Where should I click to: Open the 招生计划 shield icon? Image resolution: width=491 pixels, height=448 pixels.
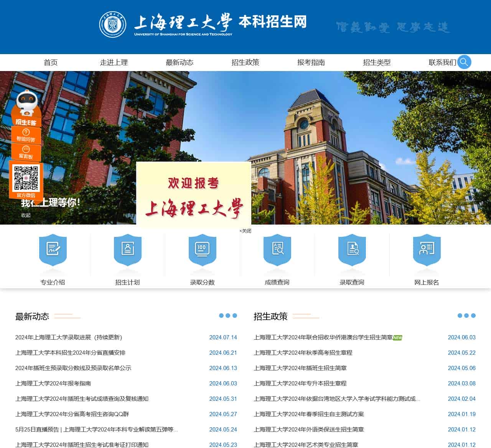[127, 251]
